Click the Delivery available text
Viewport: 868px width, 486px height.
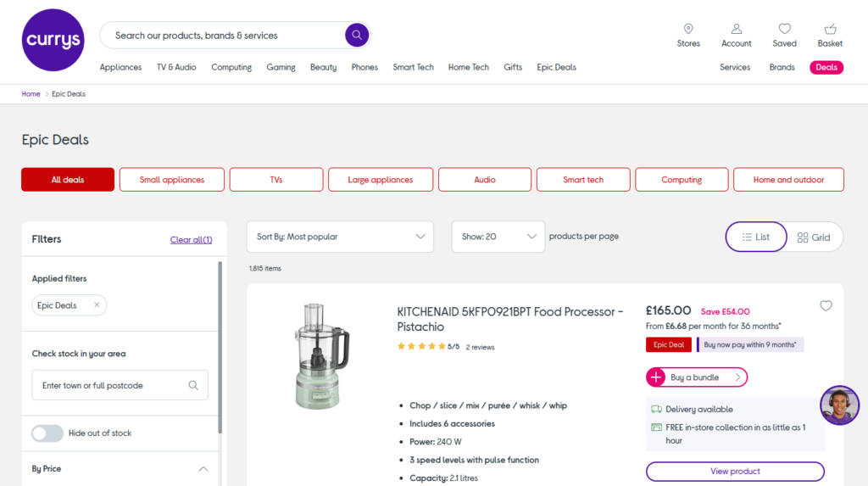click(699, 410)
